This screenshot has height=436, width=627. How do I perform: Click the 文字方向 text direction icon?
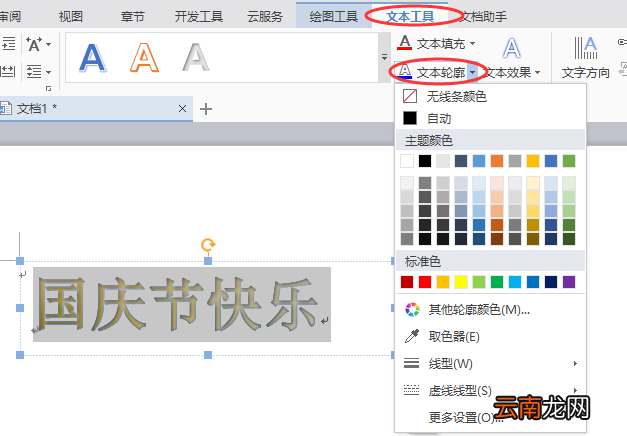pos(585,48)
